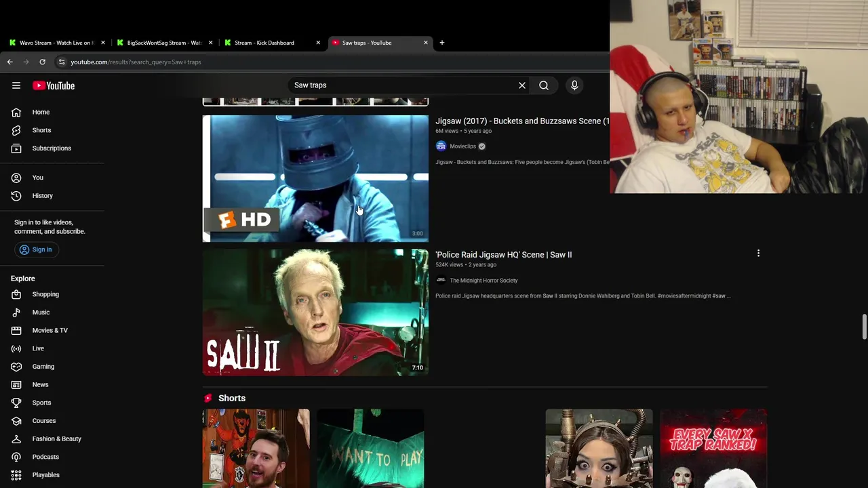Open the short with face trap woman
This screenshot has height=488, width=868.
coord(599,448)
